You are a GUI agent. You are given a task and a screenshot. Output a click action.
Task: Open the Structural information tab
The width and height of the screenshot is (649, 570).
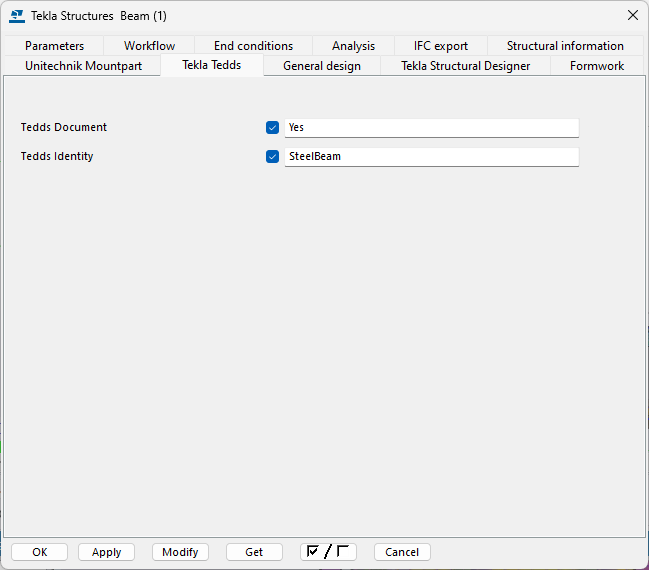click(565, 46)
